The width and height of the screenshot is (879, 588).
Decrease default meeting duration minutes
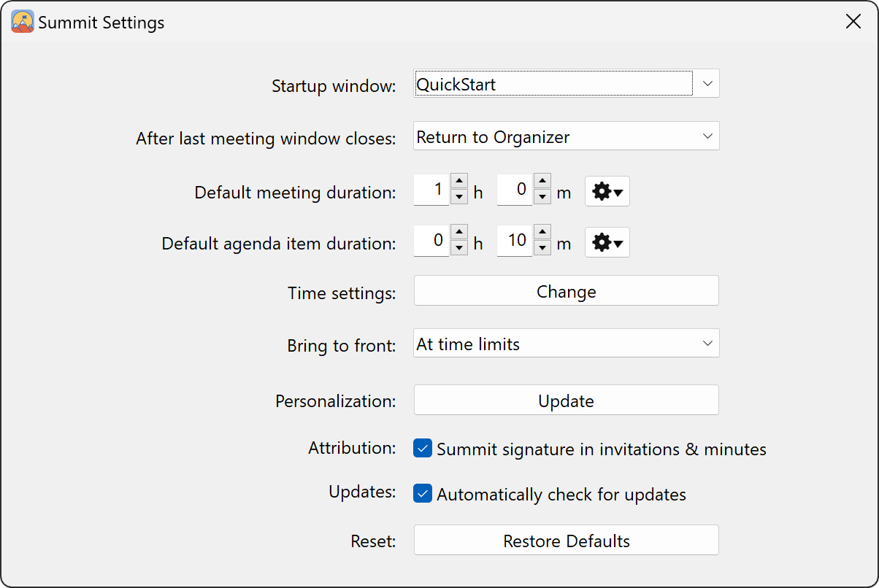pyautogui.click(x=542, y=196)
